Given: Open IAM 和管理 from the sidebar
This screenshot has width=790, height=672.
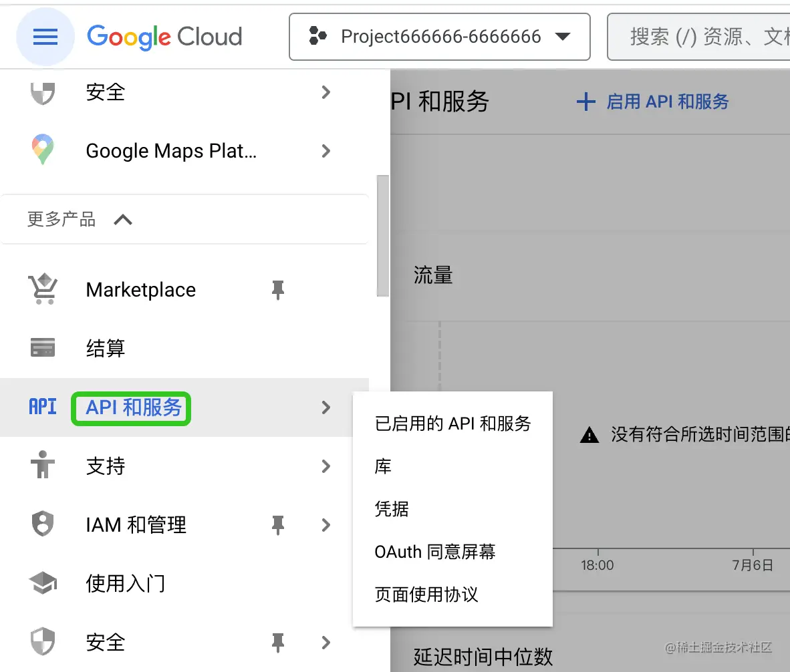Looking at the screenshot, I should coord(136,525).
